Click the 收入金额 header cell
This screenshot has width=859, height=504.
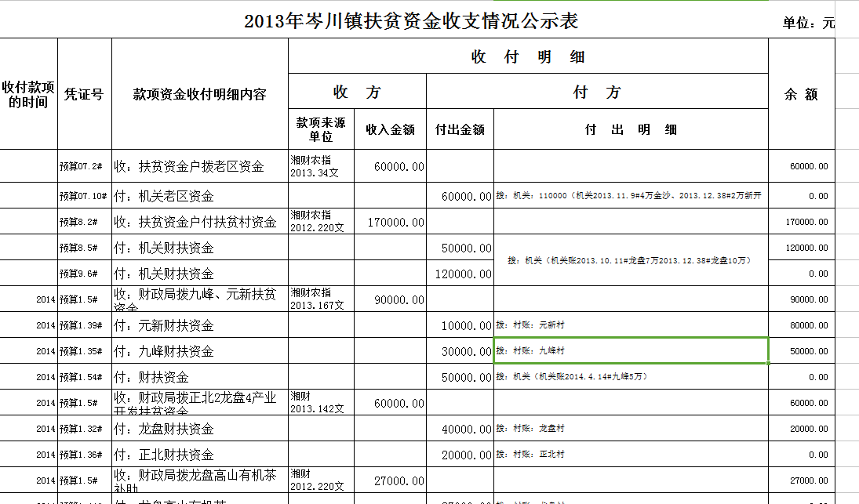tap(390, 129)
